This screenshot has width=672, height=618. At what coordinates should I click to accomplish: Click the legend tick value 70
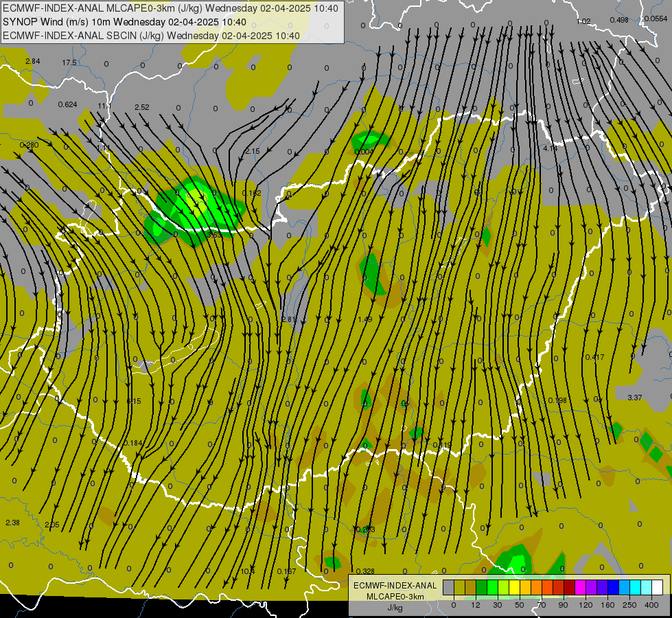click(x=542, y=605)
